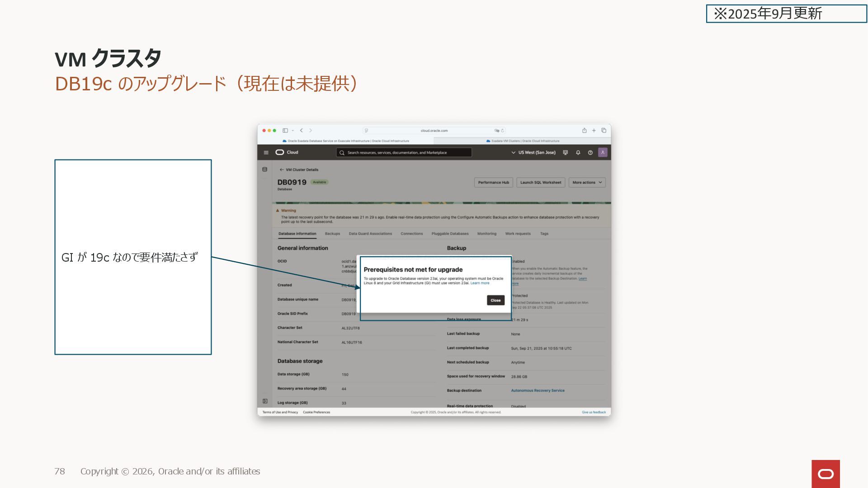Toggle the Safari sidebar button
Viewport: 868px width, 488px height.
(x=285, y=131)
